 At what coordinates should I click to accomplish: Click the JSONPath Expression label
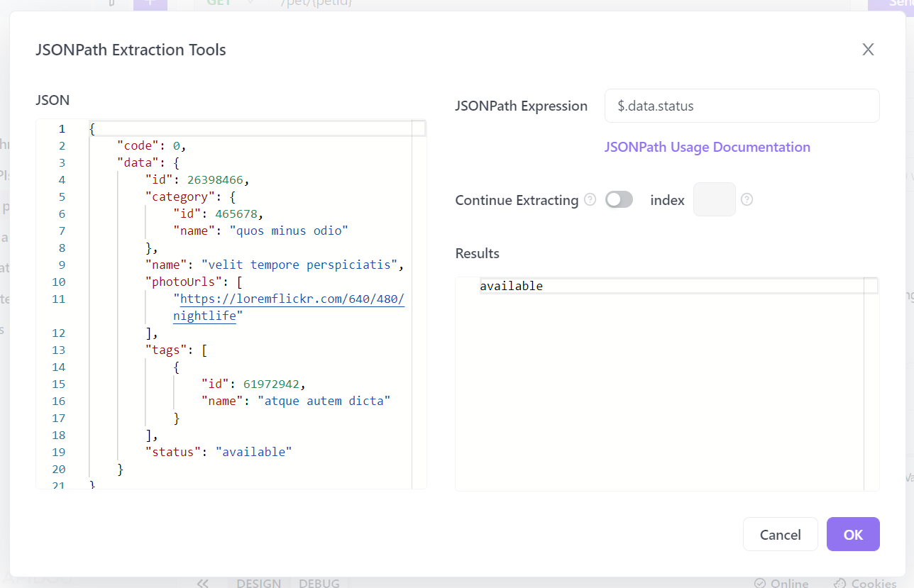522,106
